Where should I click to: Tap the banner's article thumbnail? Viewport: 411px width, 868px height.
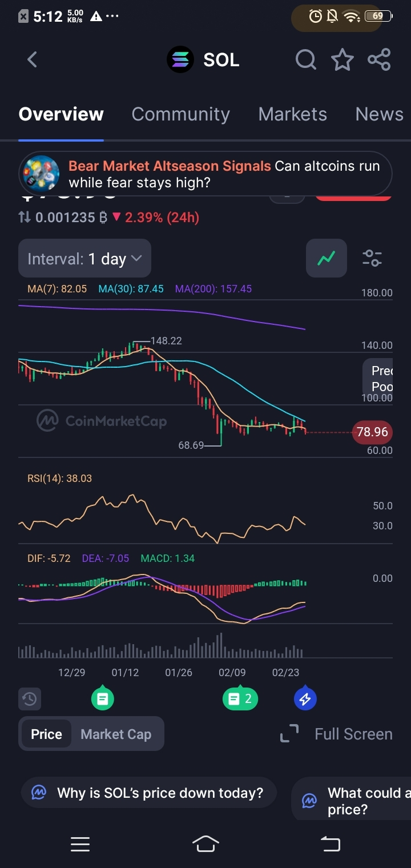point(41,174)
